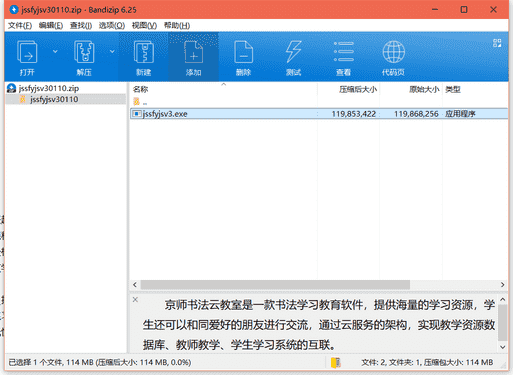Minimize the Bandizip window

(x=435, y=10)
